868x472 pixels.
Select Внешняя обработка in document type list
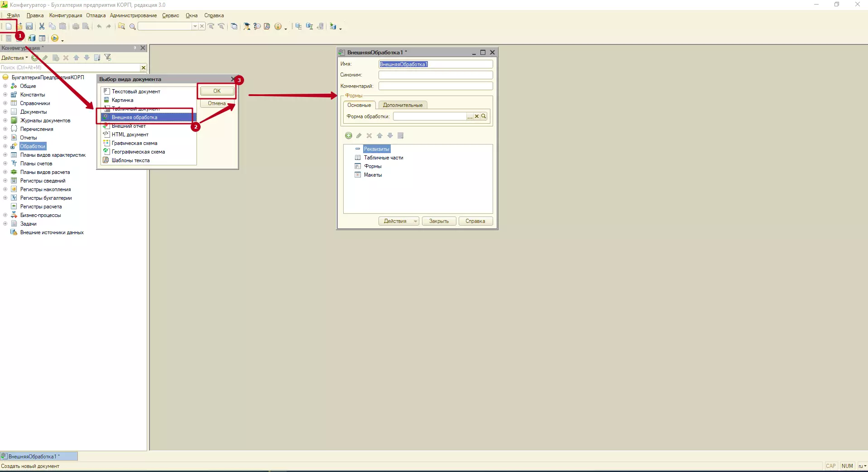pos(149,117)
